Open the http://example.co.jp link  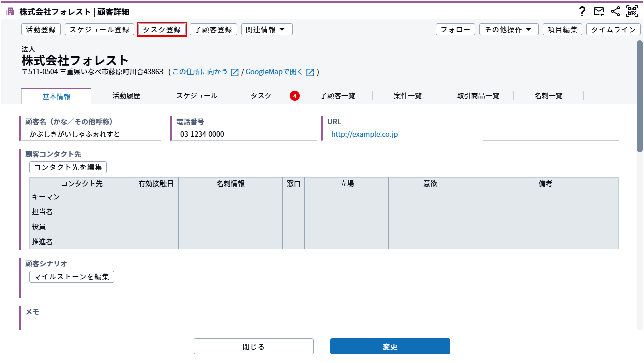(364, 134)
